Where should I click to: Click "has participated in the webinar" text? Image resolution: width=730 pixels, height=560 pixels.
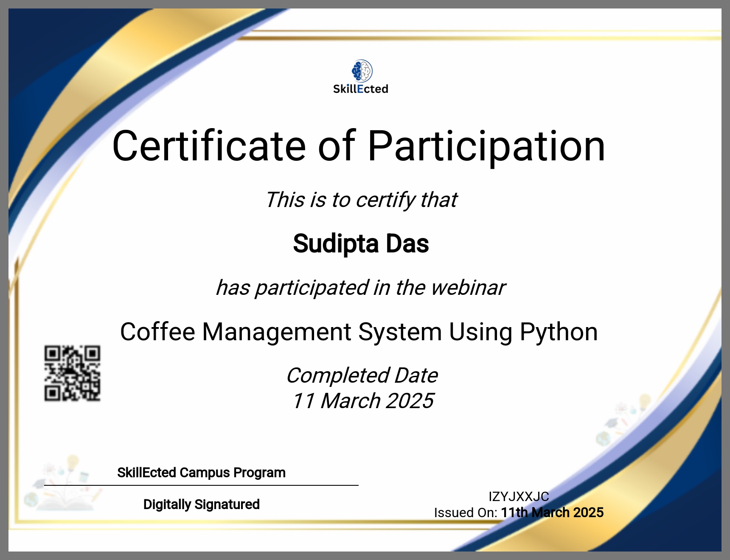coord(361,288)
